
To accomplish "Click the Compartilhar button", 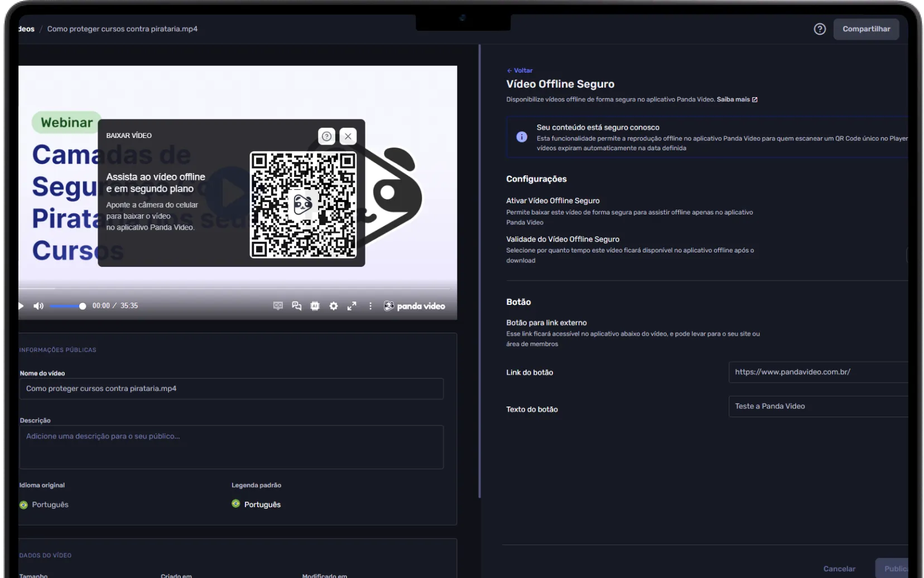I will coord(867,29).
